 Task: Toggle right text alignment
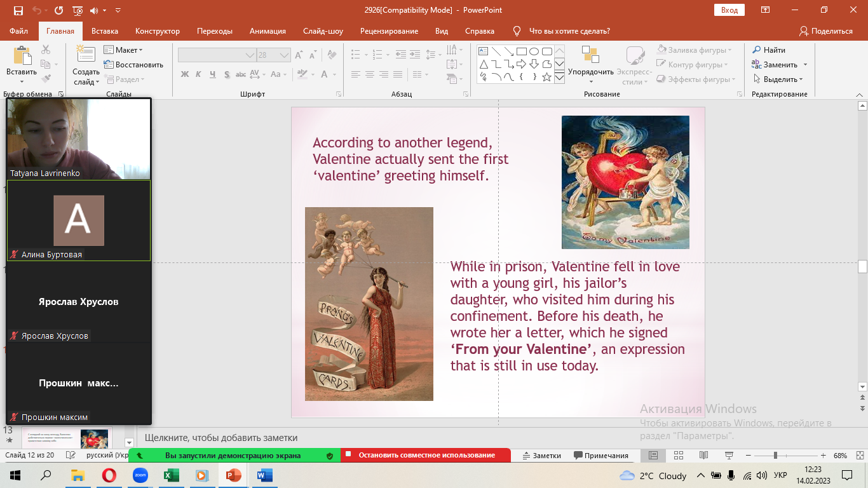coord(384,74)
